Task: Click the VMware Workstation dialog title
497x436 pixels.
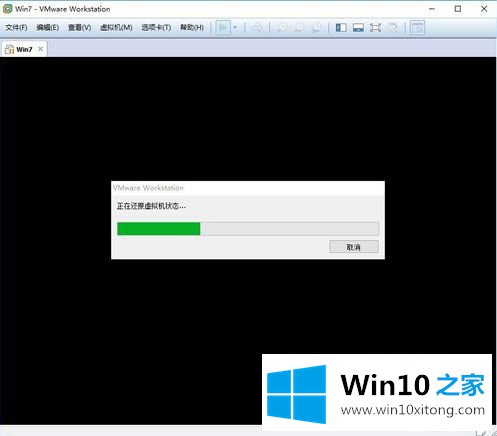Action: point(148,188)
